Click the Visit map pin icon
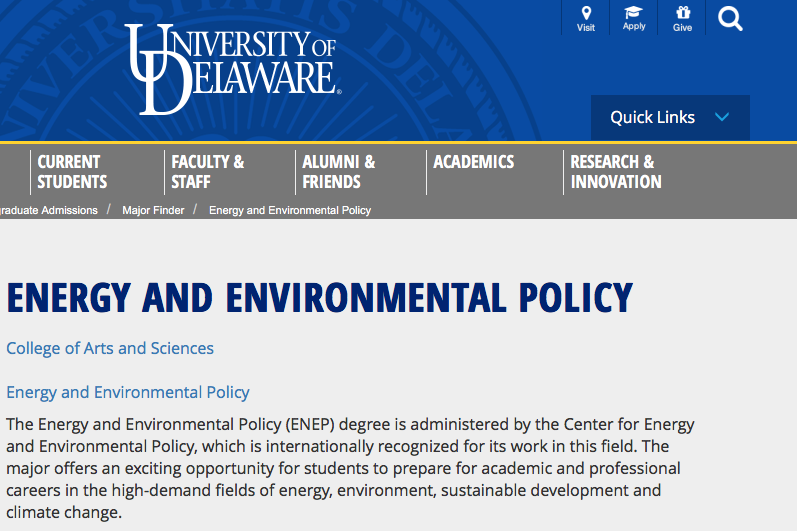 (x=586, y=13)
